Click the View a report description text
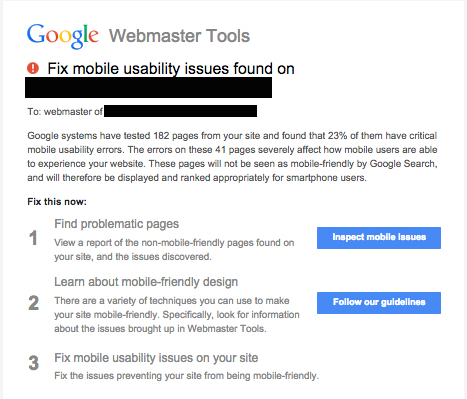Viewport: 467px width, 399px height. point(174,250)
